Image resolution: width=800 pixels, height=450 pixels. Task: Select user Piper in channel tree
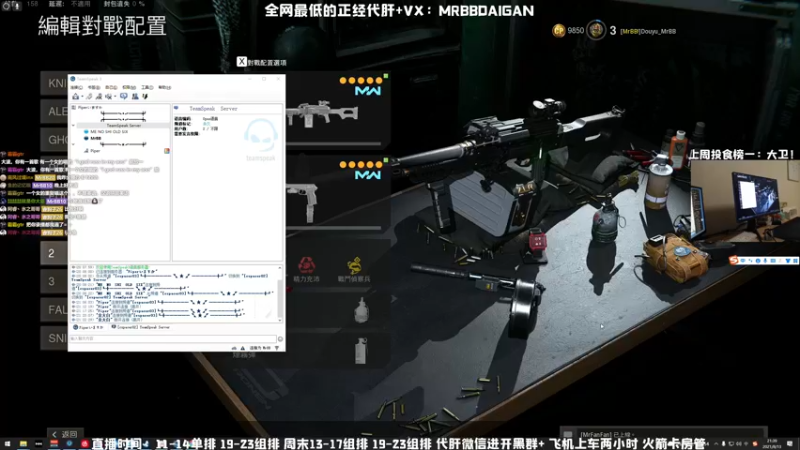point(95,151)
